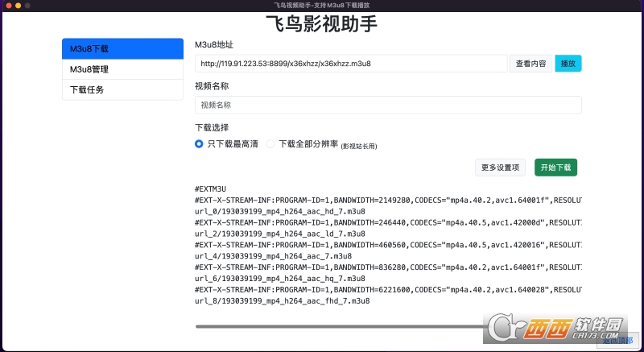Viewport: 644px width, 352px height.
Task: Click the red close window button
Action: pyautogui.click(x=9, y=6)
